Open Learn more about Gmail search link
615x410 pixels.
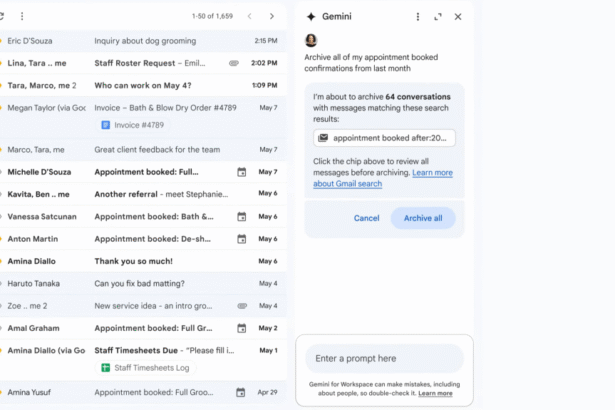click(383, 178)
